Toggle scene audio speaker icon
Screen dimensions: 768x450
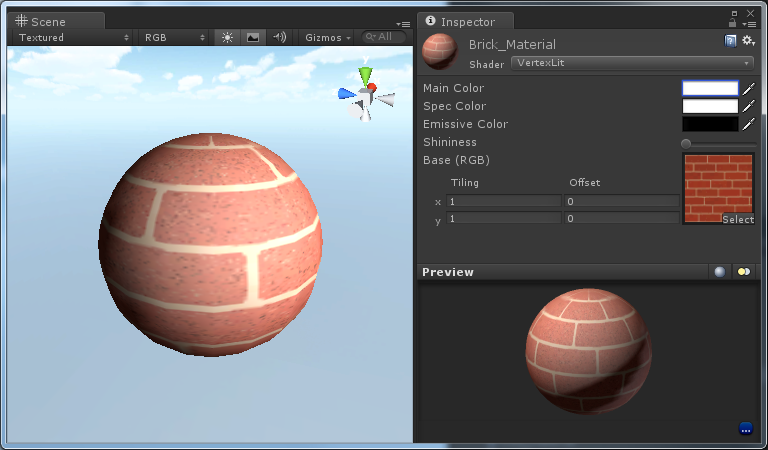(279, 37)
